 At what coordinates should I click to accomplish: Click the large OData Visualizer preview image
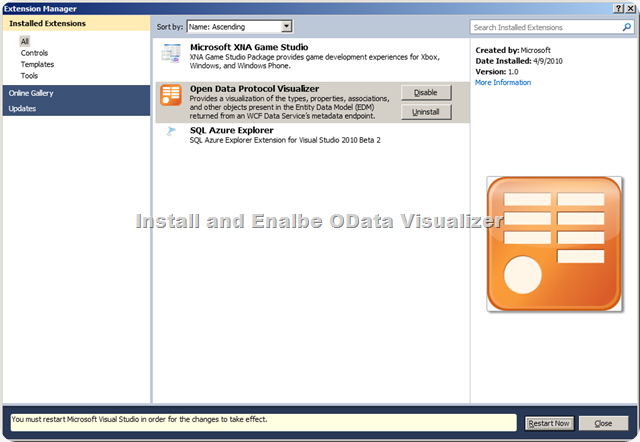tap(554, 244)
